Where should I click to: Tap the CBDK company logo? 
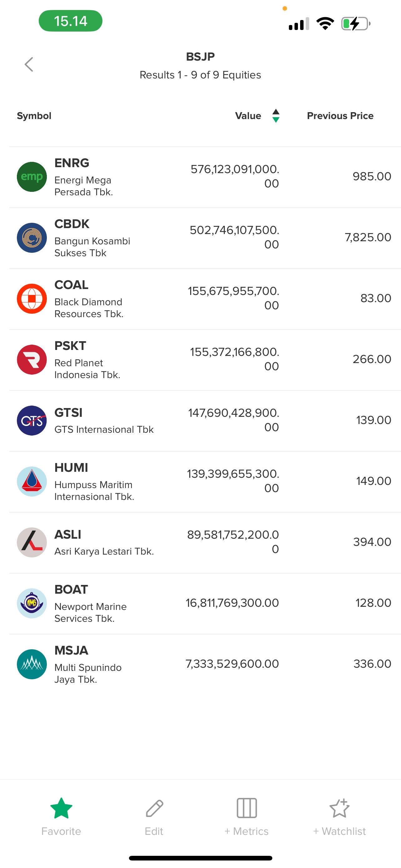[32, 237]
